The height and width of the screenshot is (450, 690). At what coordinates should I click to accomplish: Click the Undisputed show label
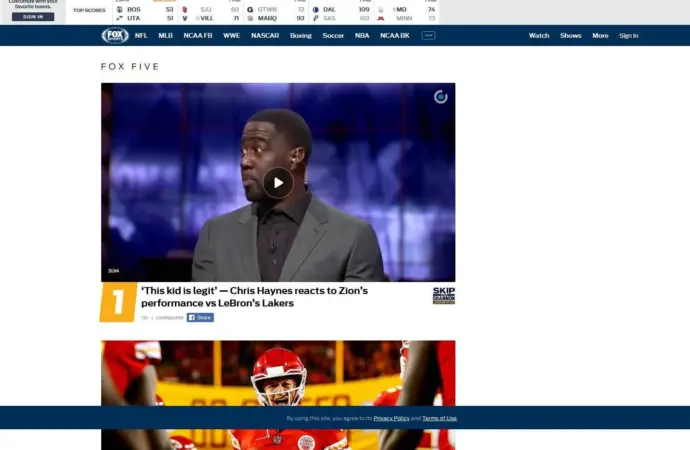[x=169, y=318]
